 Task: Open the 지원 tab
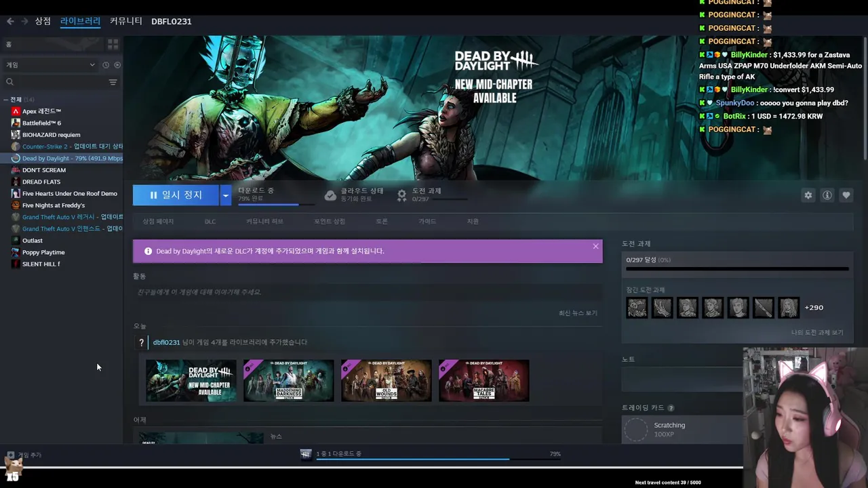[x=473, y=222]
